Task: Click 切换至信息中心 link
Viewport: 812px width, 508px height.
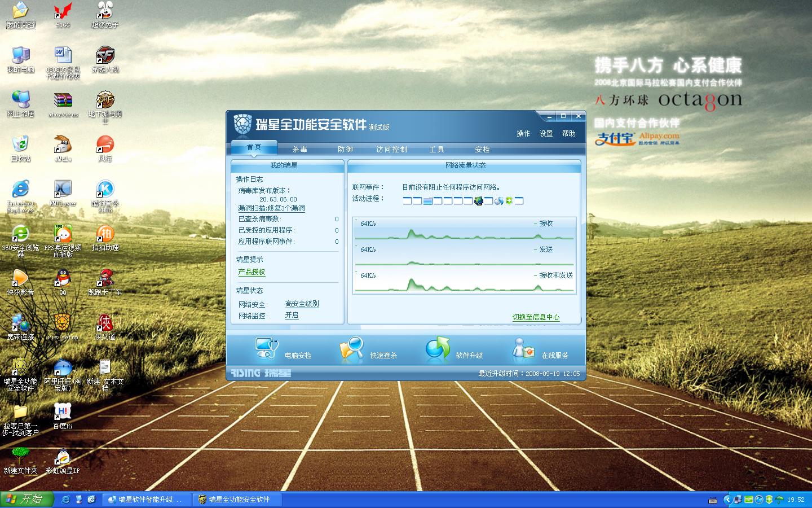Action: point(536,317)
